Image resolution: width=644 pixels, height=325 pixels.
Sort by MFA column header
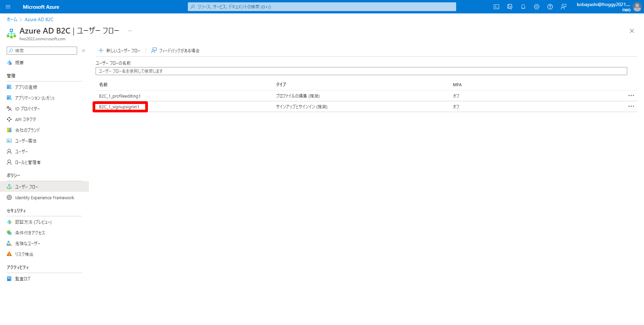click(457, 85)
